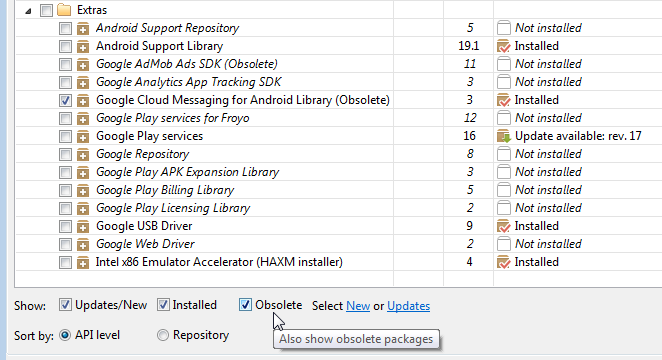Click the not installed icon for Android Support Repository

504,28
